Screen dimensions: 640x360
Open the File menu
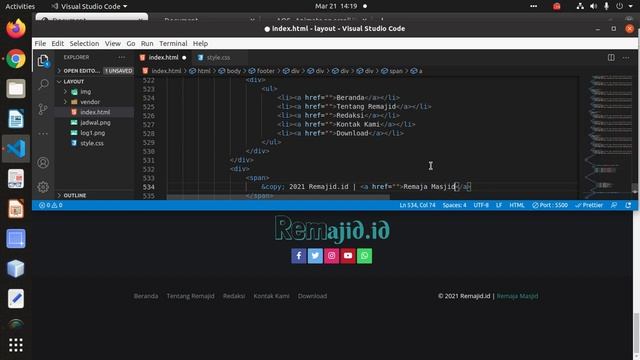[x=40, y=43]
